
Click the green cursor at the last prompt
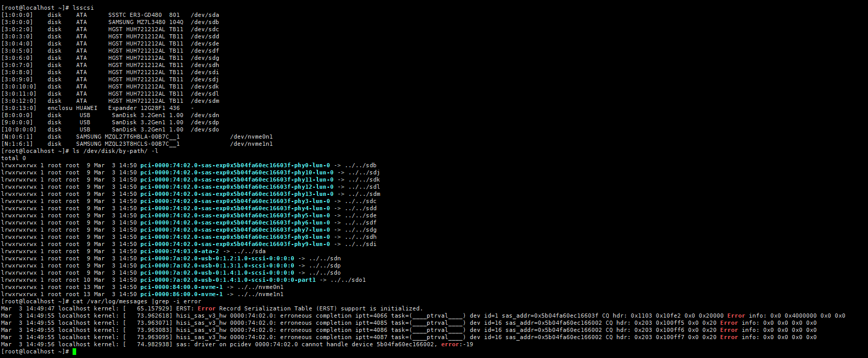click(x=74, y=352)
